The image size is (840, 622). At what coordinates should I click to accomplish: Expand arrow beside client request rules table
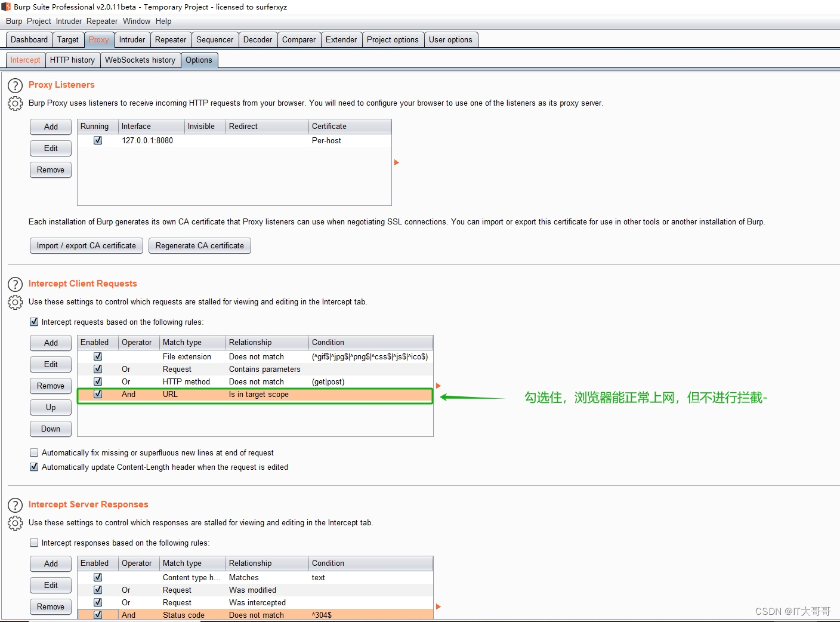tap(438, 386)
